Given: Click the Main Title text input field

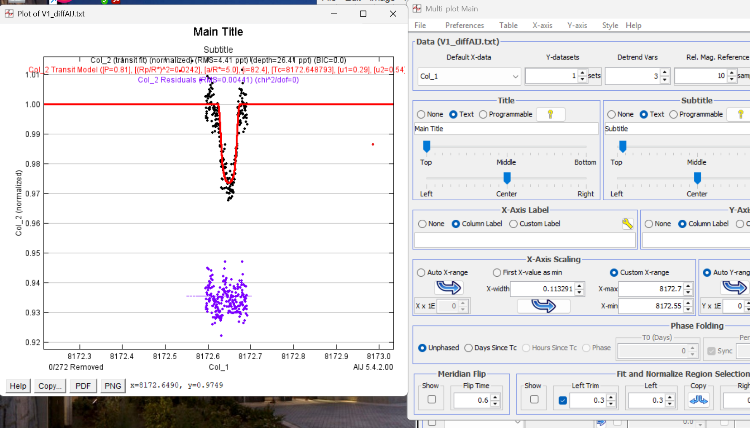Looking at the screenshot, I should pyautogui.click(x=505, y=129).
